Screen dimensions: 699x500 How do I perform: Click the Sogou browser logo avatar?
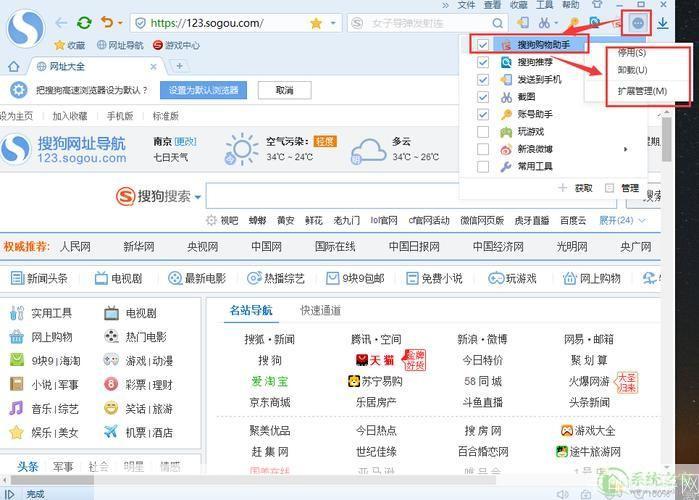click(26, 28)
